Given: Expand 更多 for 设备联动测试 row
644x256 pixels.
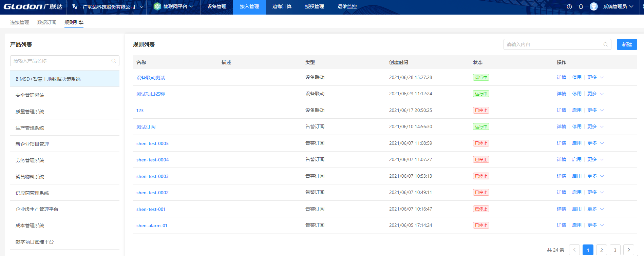Looking at the screenshot, I should 595,77.
